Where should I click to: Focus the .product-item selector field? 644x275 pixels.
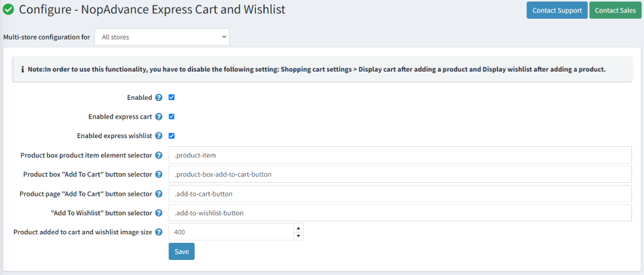(400, 155)
